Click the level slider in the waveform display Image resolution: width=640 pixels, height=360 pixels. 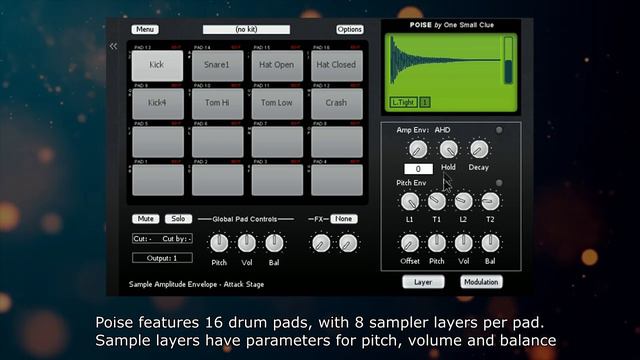click(x=508, y=60)
